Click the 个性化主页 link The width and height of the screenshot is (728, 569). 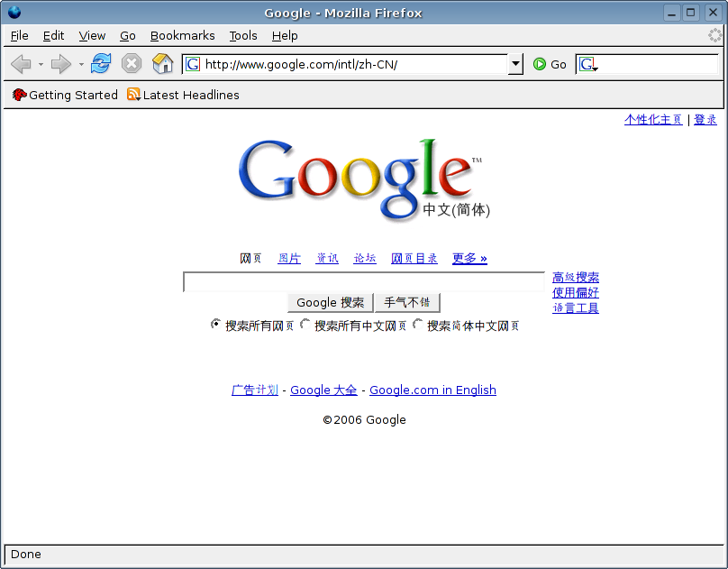click(653, 120)
